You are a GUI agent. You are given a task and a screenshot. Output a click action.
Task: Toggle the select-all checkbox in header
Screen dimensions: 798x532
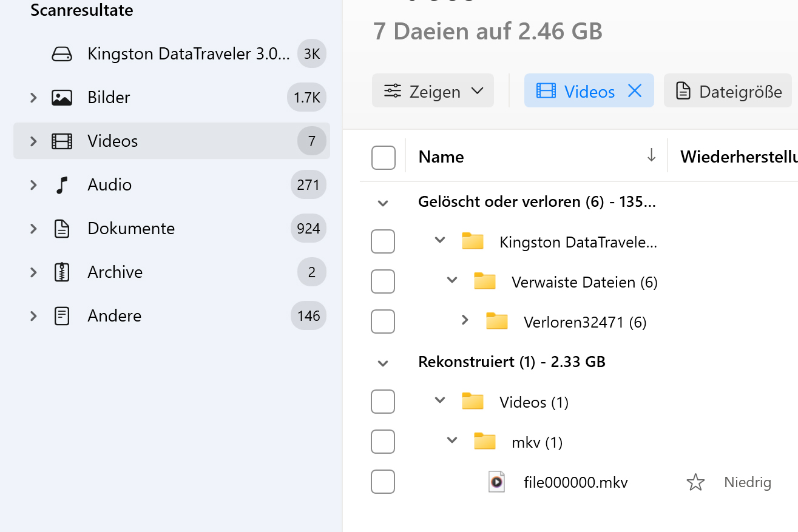click(x=383, y=158)
